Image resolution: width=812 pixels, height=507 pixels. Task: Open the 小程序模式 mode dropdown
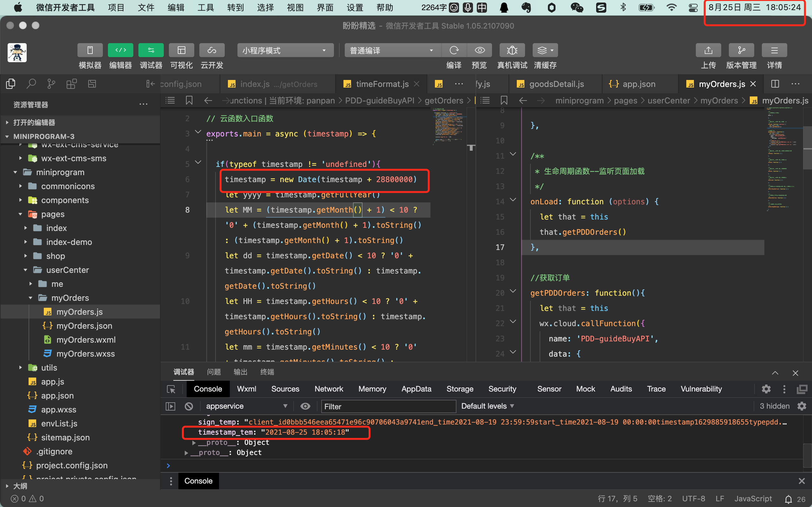point(285,50)
